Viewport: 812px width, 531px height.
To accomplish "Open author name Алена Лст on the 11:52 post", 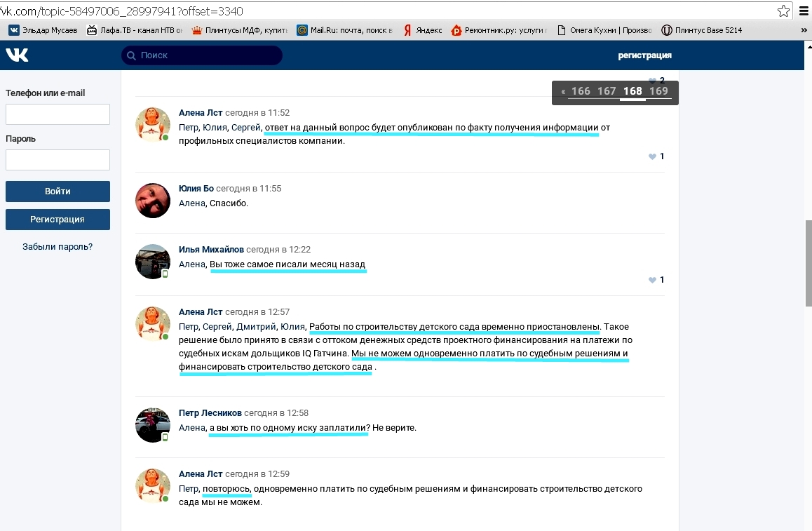I will 201,112.
